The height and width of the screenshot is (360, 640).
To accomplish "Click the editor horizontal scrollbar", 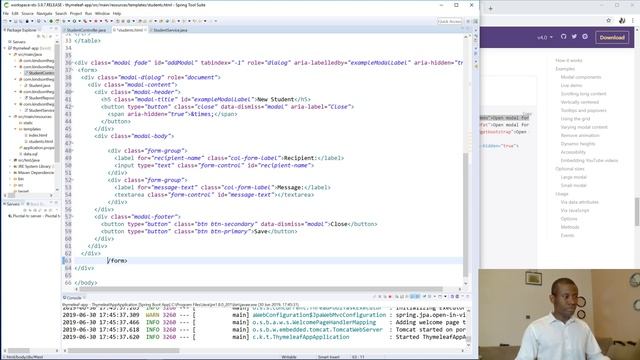I will (x=260, y=289).
